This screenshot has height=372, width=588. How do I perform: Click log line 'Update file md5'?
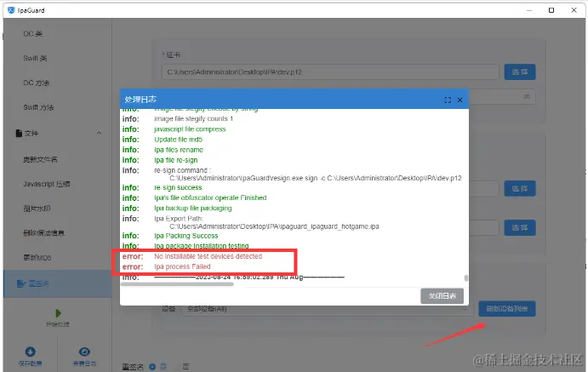click(x=178, y=140)
